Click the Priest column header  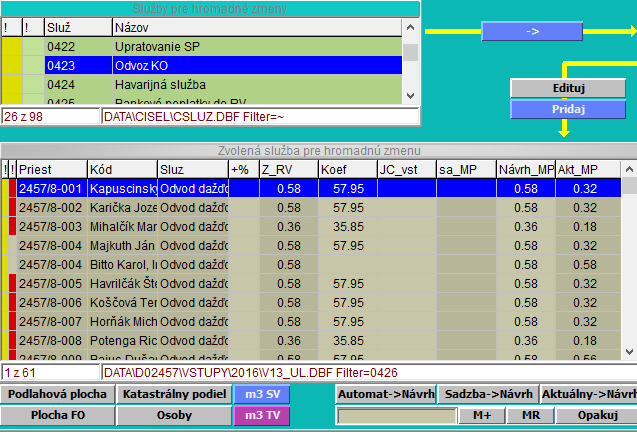[52, 169]
